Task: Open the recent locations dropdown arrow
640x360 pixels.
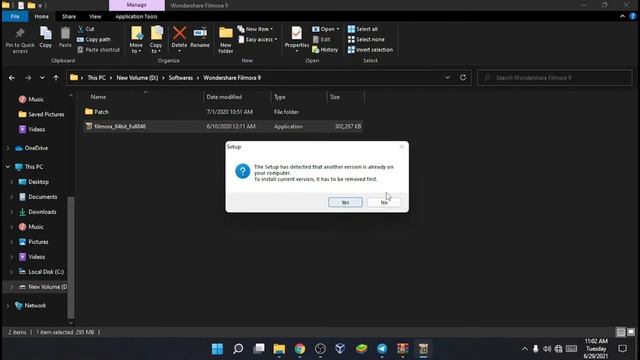Action: tap(42, 78)
